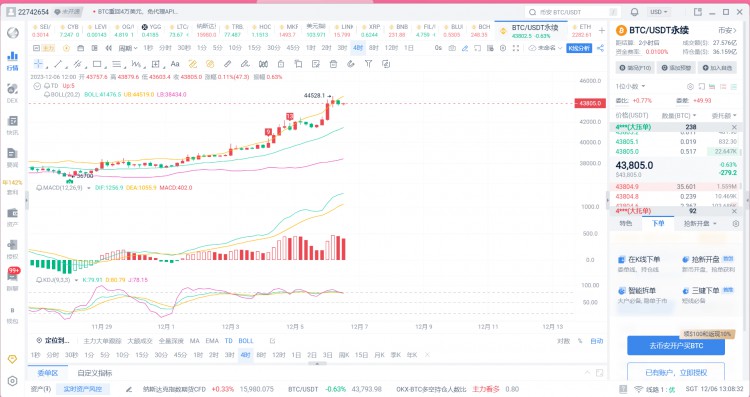The width and height of the screenshot is (750, 397).
Task: Toggle the TD indicator at chart bottom
Action: (x=229, y=341)
